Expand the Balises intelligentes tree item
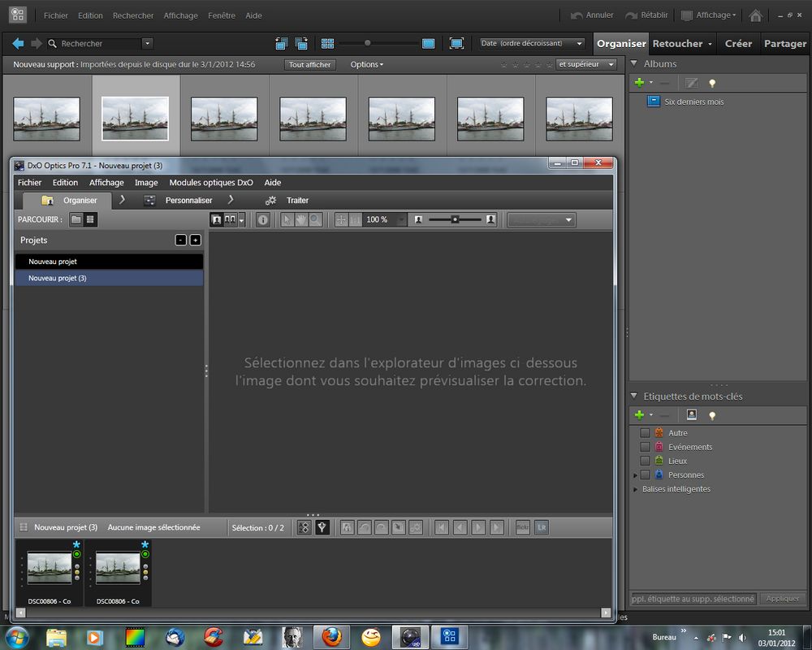812x650 pixels. click(635, 489)
